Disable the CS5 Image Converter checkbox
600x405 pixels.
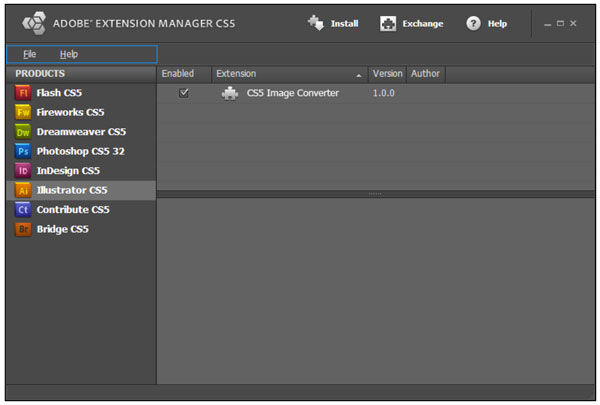pos(183,93)
